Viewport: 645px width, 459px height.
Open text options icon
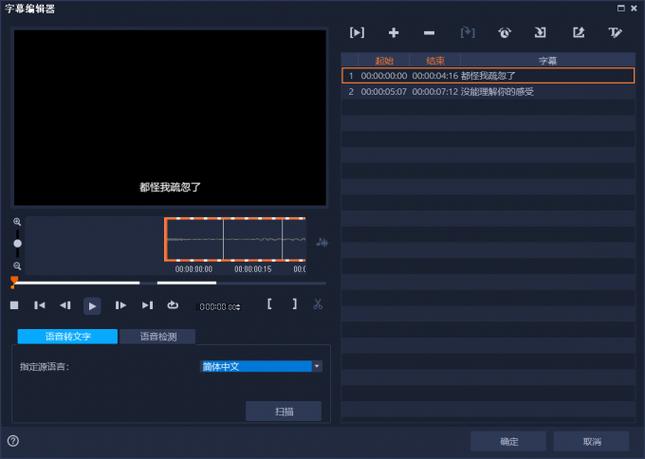[x=615, y=33]
